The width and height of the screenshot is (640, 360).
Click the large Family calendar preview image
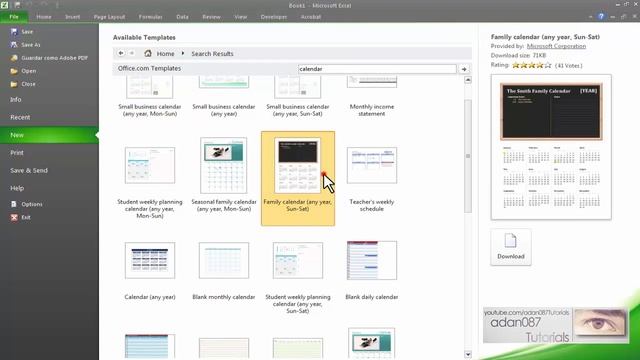(551, 147)
